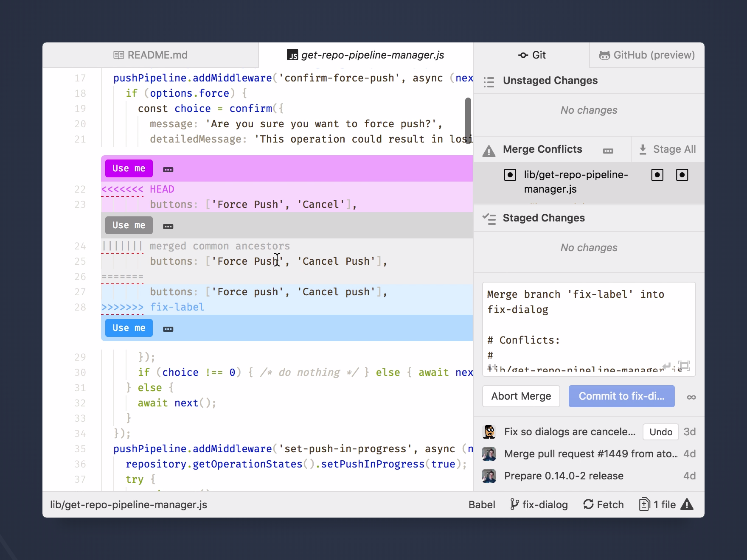Click the fix-dialog branch icon in status bar

click(x=514, y=504)
